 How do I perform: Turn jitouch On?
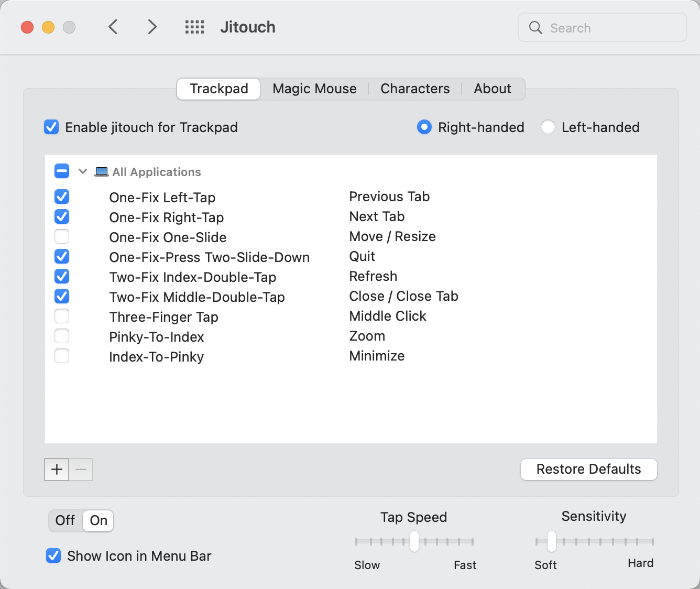coord(99,520)
